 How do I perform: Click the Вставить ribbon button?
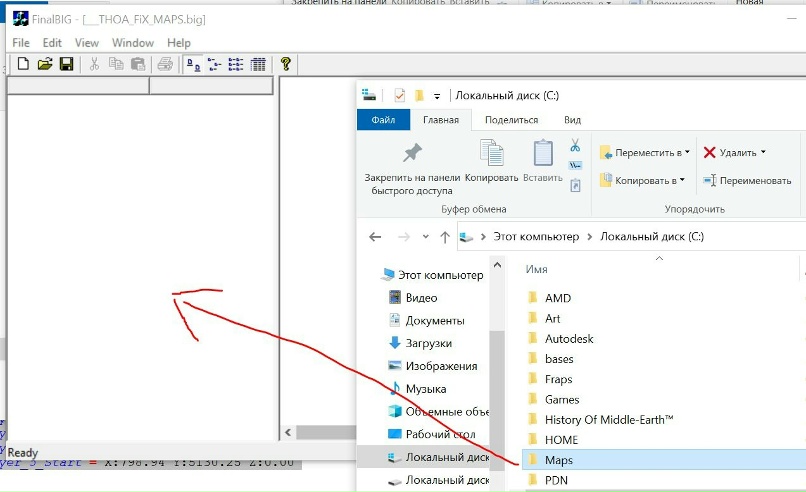point(543,161)
